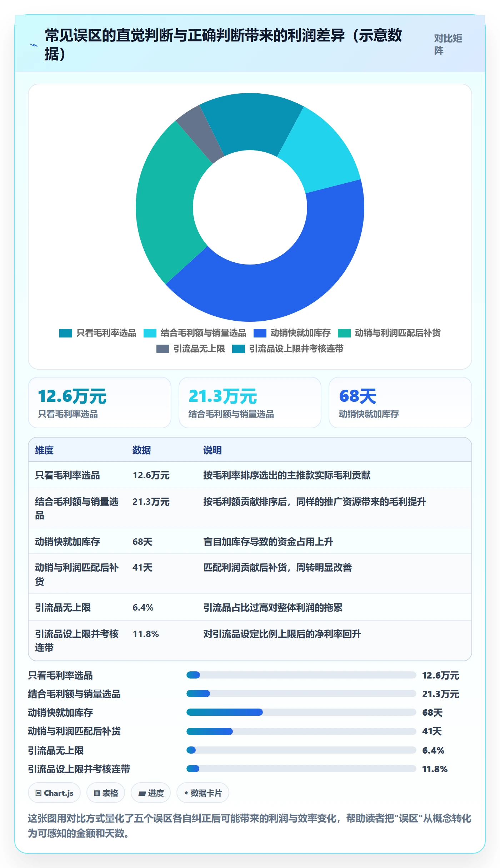Viewport: 500px width, 868px height.
Task: Click the lightning icon beside the title
Action: pos(34,45)
